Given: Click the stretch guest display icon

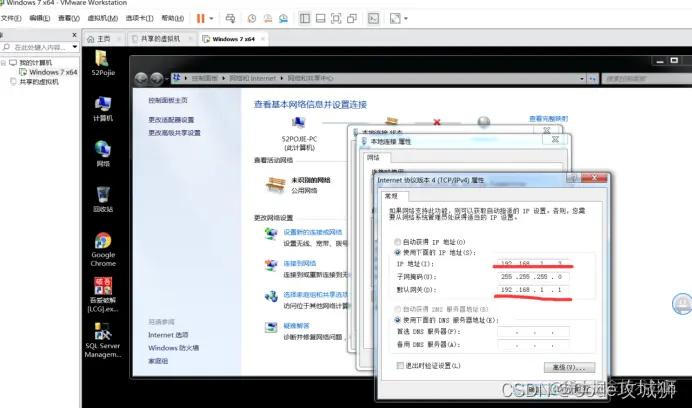Looking at the screenshot, I should point(395,19).
